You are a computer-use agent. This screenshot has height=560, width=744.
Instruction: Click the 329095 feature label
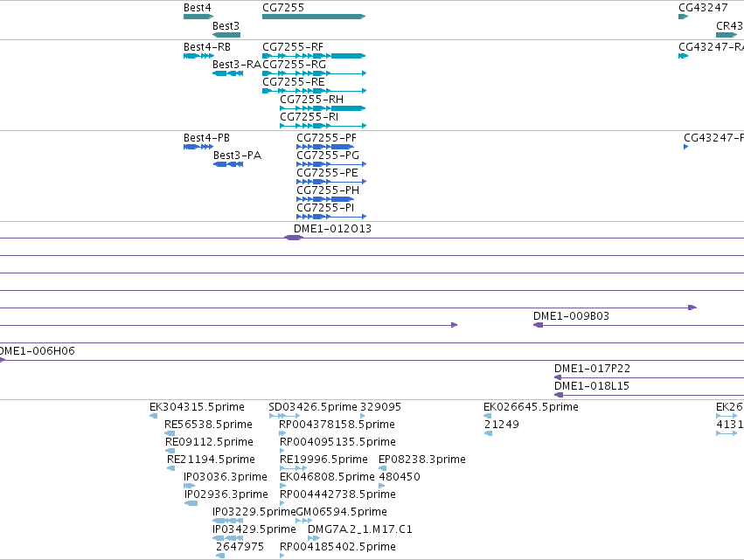point(380,407)
